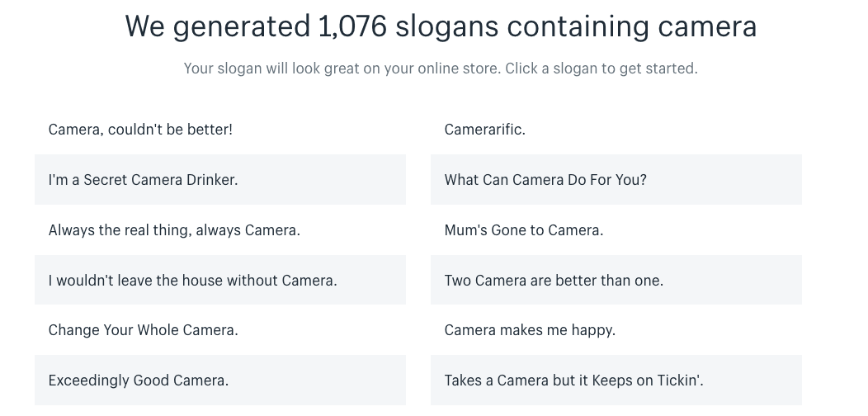Click the slogan "Camera, couldn't be better!"
Image resolution: width=868 pixels, height=416 pixels.
140,130
